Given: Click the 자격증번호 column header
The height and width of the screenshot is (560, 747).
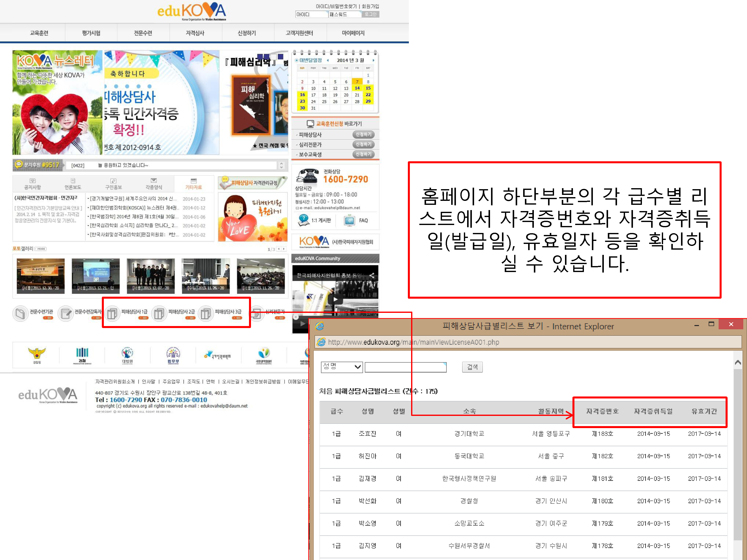Looking at the screenshot, I should coord(603,411).
